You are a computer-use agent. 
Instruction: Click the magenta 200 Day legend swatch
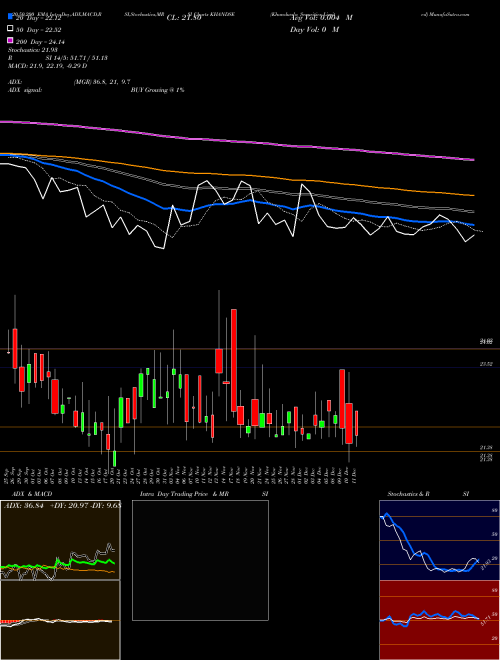tap(11, 41)
